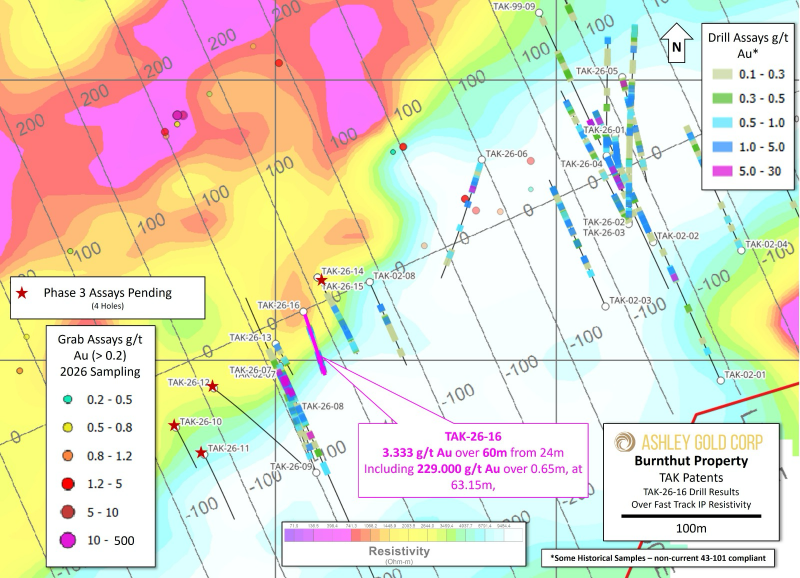Select the TAK-26-16 drill collar circle

coord(304,311)
